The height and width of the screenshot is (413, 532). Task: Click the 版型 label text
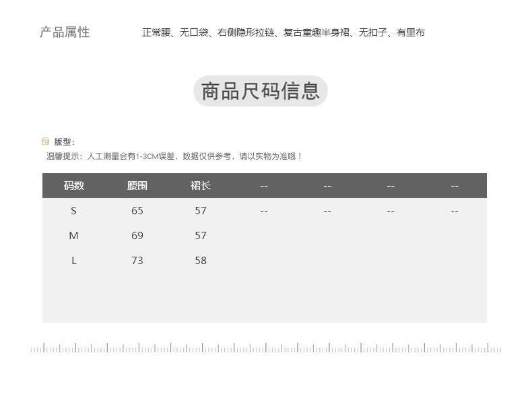tap(64, 141)
